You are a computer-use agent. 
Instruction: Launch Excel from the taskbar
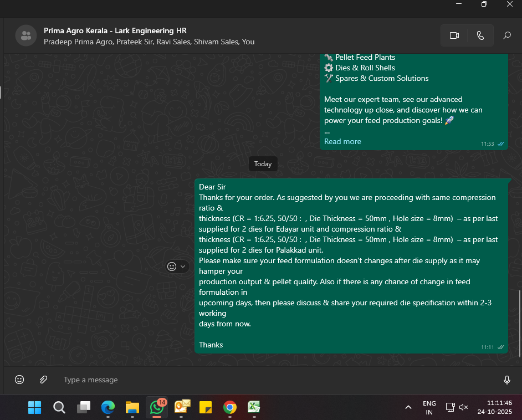[254, 407]
